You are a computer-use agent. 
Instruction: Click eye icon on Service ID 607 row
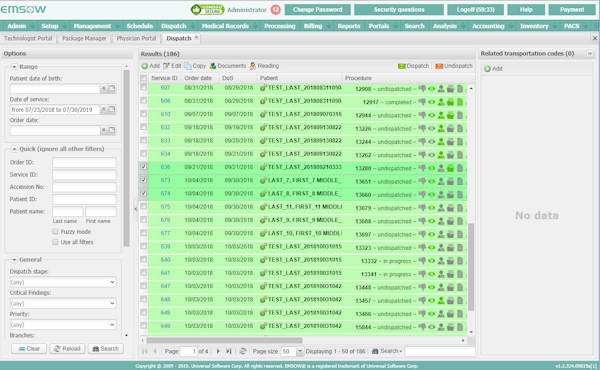432,89
